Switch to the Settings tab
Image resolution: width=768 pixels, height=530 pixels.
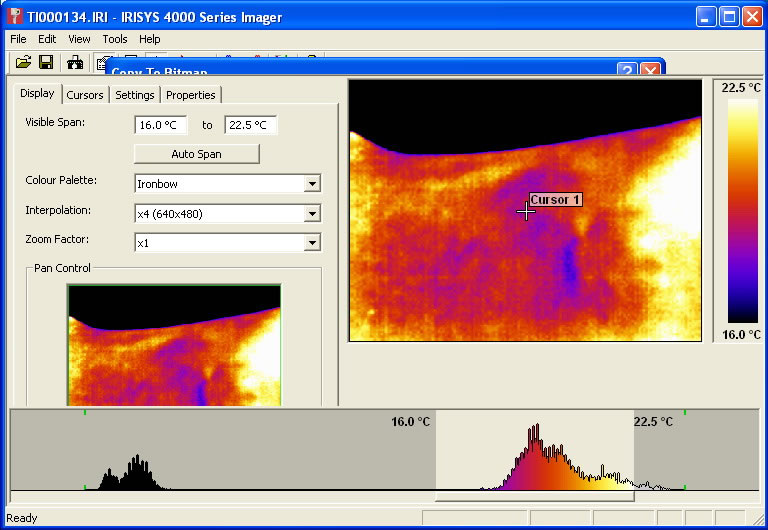134,95
